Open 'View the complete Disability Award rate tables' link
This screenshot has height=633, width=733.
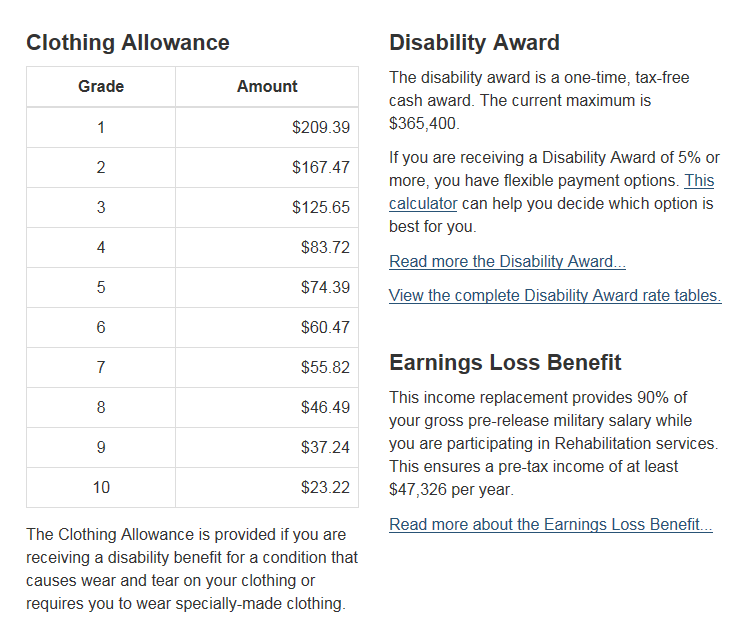555,295
